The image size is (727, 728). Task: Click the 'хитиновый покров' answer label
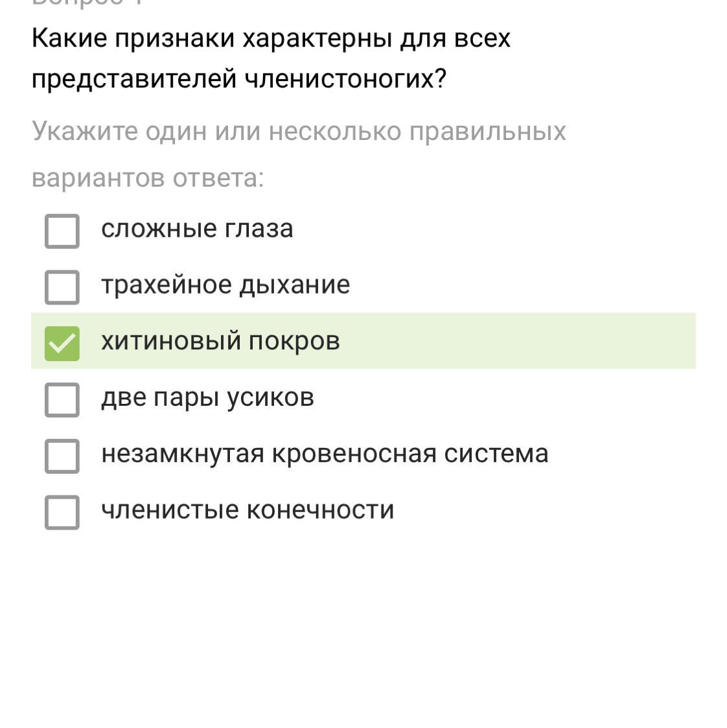[x=221, y=341]
